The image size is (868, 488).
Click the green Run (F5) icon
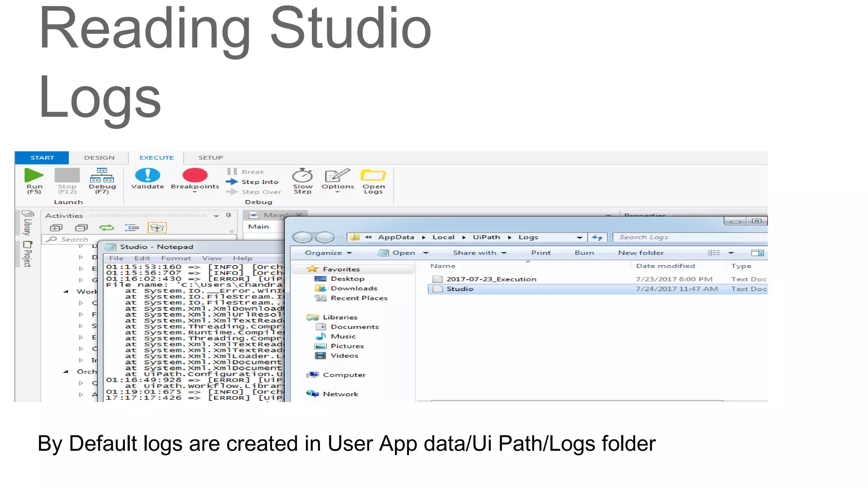tap(34, 175)
